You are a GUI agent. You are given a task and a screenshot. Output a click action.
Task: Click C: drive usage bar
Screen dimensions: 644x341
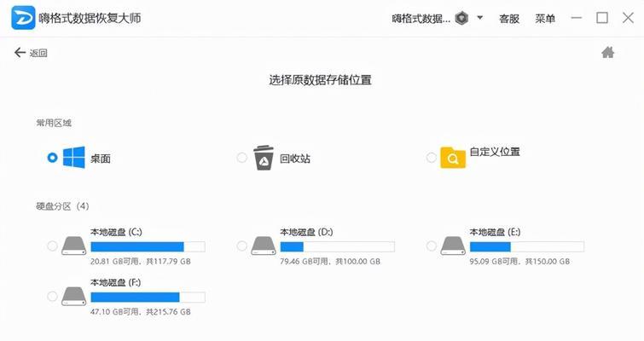click(x=148, y=246)
